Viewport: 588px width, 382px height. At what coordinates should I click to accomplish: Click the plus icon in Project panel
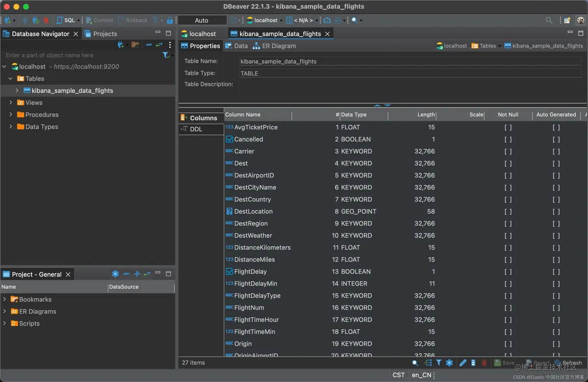click(x=137, y=274)
